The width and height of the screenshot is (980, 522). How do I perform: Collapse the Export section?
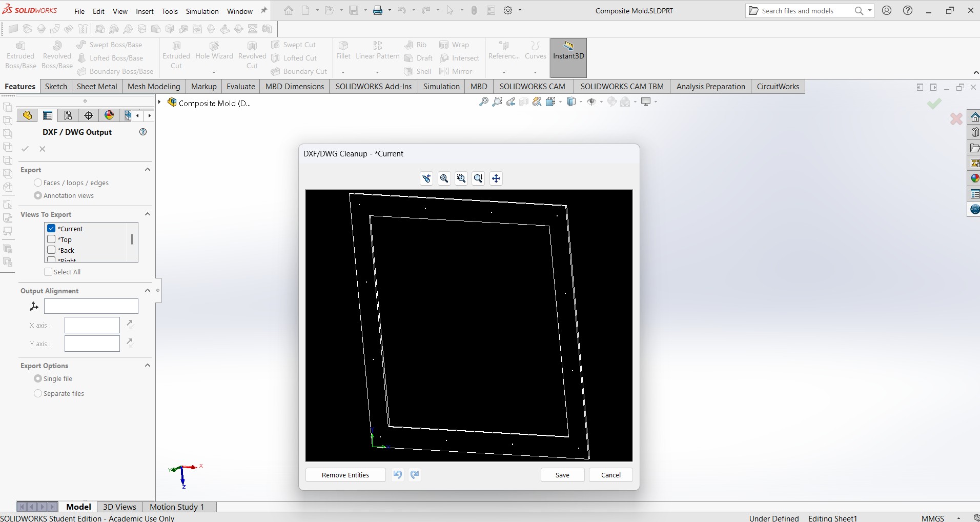pos(148,170)
